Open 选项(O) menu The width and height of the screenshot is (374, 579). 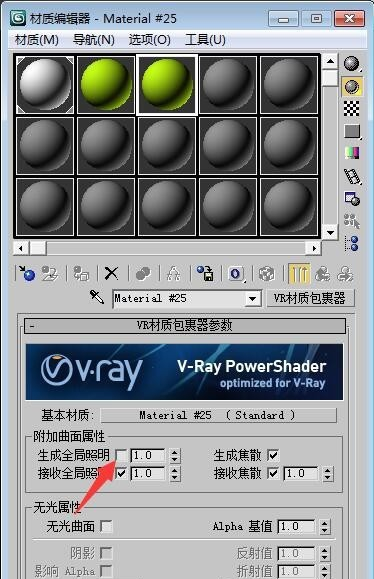[150, 40]
